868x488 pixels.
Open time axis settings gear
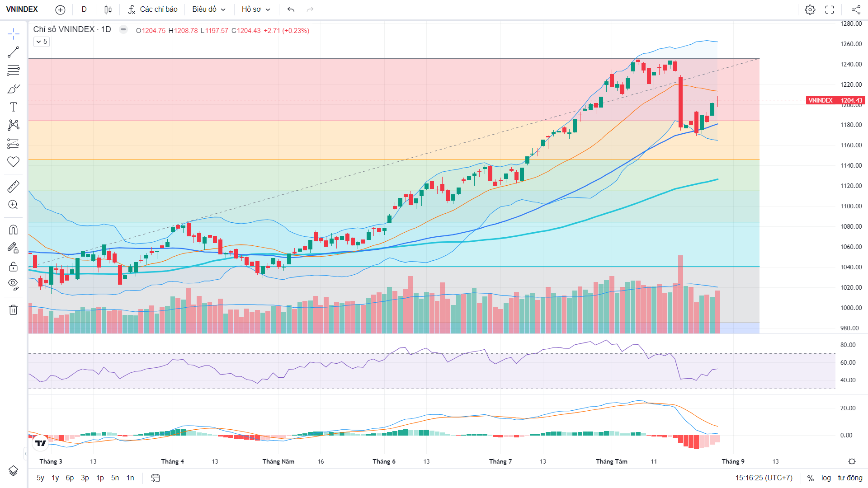[x=852, y=461]
